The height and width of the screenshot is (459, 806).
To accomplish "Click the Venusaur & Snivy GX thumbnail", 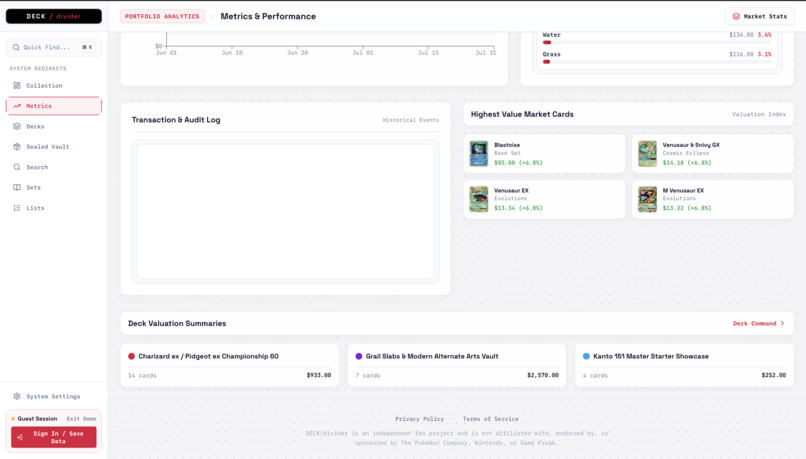I will coord(647,154).
